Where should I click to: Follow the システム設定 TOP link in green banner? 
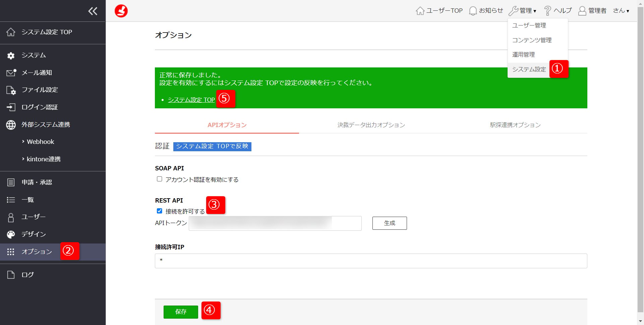pyautogui.click(x=191, y=100)
